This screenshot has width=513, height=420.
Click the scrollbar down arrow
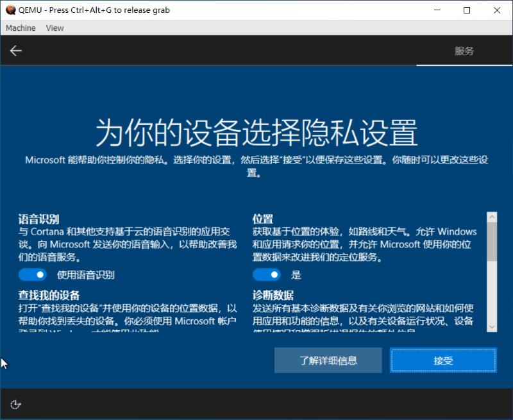[492, 327]
